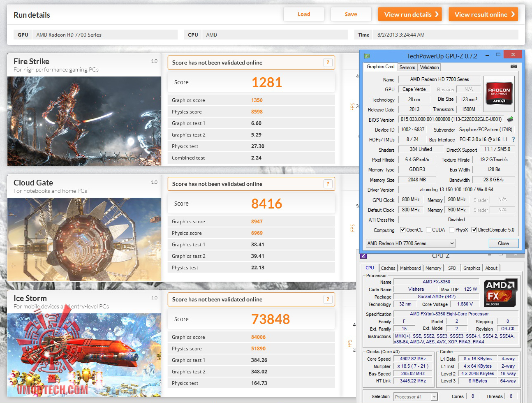Toggle the CUDA checkbox

[428, 230]
